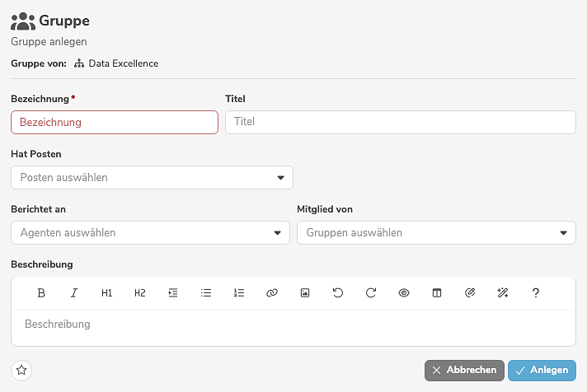Image resolution: width=587 pixels, height=392 pixels.
Task: Toggle the favorite star button
Action: 22,371
